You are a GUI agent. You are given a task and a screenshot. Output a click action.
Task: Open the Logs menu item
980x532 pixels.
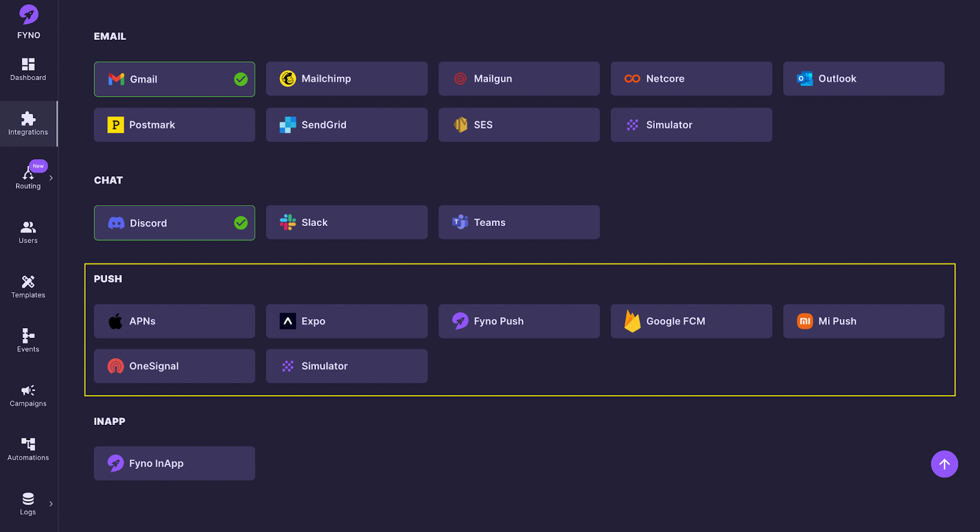(28, 503)
